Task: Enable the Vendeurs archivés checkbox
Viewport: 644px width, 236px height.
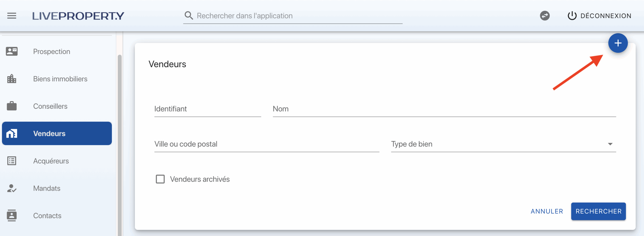Action: click(160, 179)
